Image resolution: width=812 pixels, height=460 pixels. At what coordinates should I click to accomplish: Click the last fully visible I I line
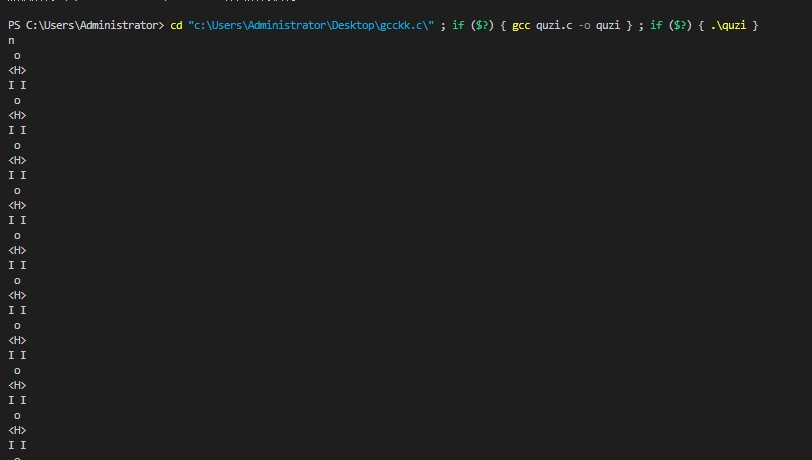pos(17,445)
